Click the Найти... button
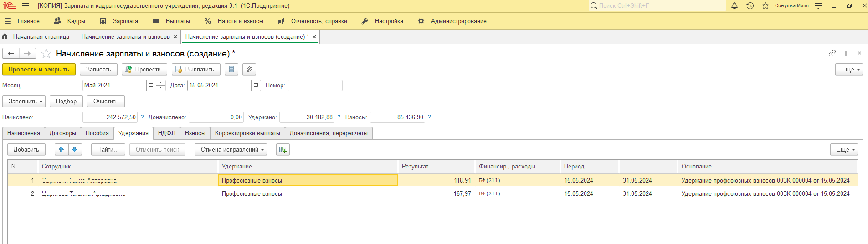The width and height of the screenshot is (868, 244). pos(108,149)
